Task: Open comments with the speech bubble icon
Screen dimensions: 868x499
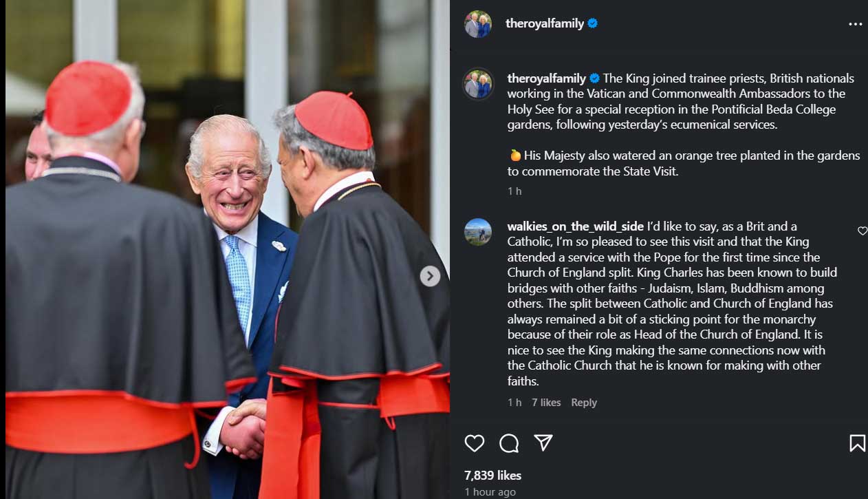Action: point(509,443)
